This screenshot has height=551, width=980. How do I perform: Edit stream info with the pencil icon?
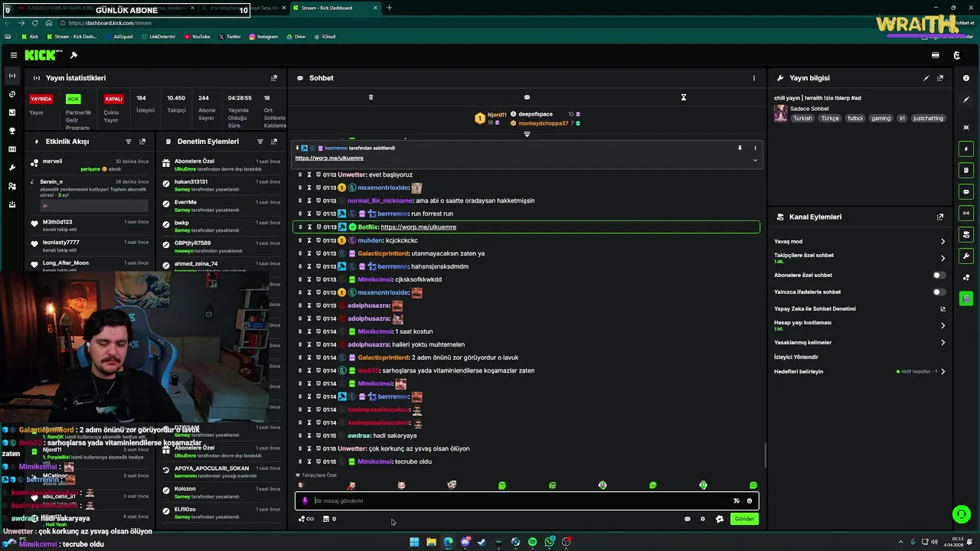926,78
